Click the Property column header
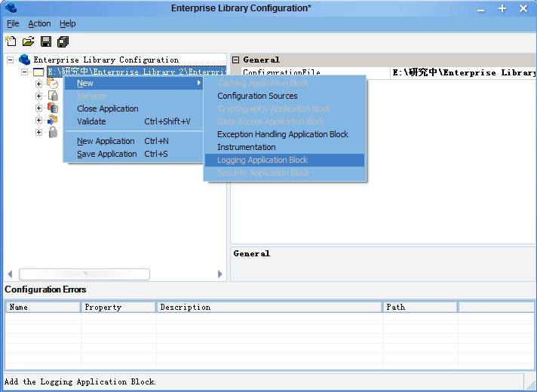The height and width of the screenshot is (392, 537). coord(118,307)
